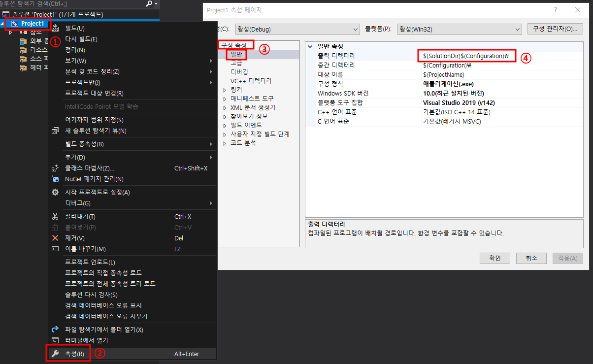Select 디버깅 in the property tree
This screenshot has width=593, height=364.
pyautogui.click(x=239, y=72)
